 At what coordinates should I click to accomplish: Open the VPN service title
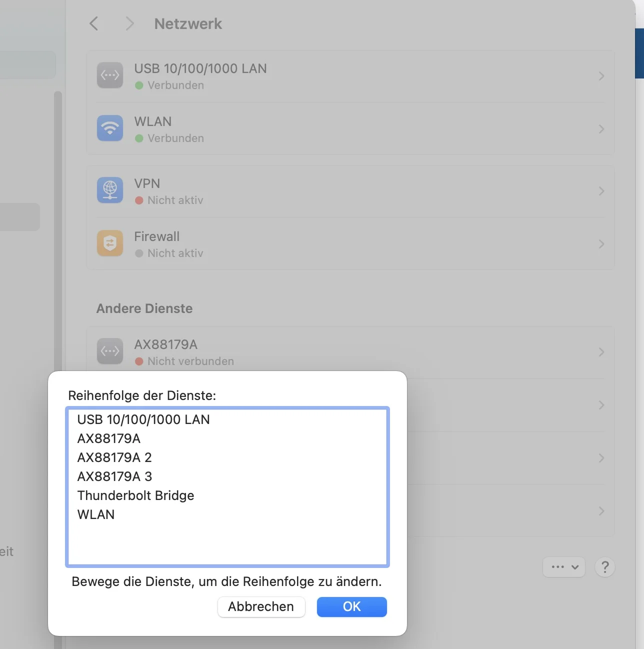tap(147, 183)
